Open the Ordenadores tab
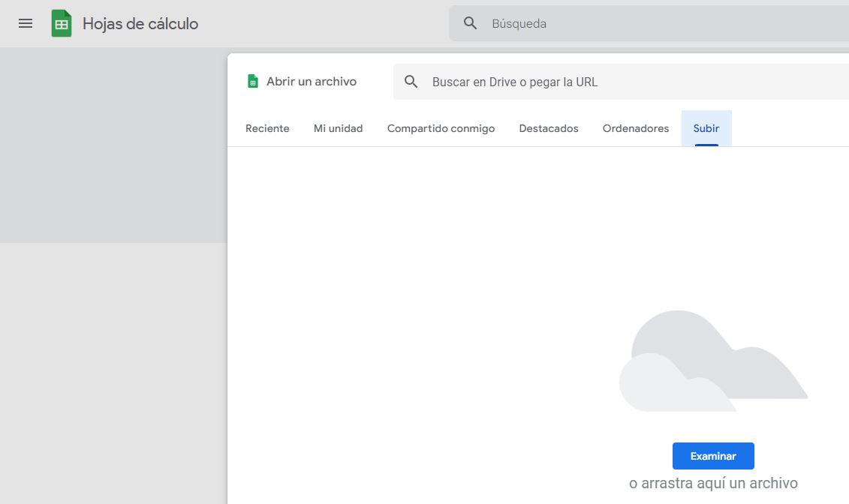 coord(636,129)
